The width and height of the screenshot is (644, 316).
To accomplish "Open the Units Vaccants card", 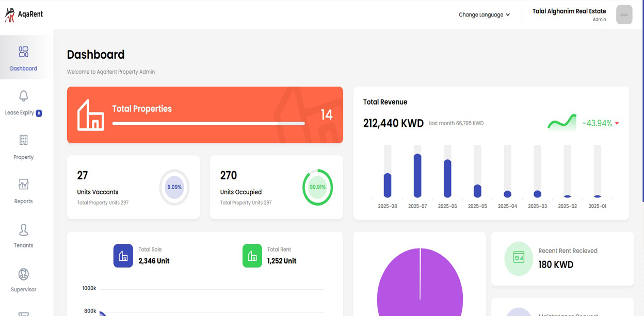I will tap(133, 187).
